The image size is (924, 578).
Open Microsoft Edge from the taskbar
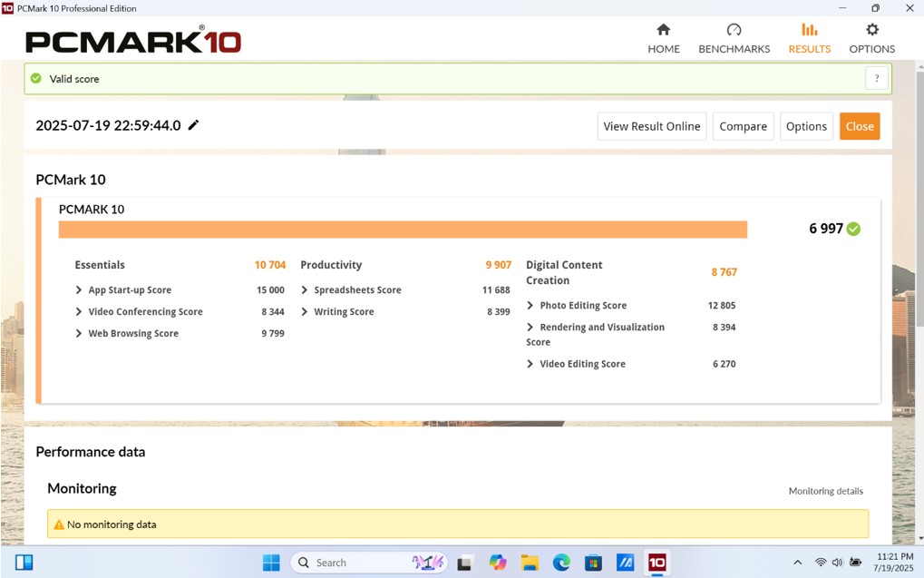point(561,563)
